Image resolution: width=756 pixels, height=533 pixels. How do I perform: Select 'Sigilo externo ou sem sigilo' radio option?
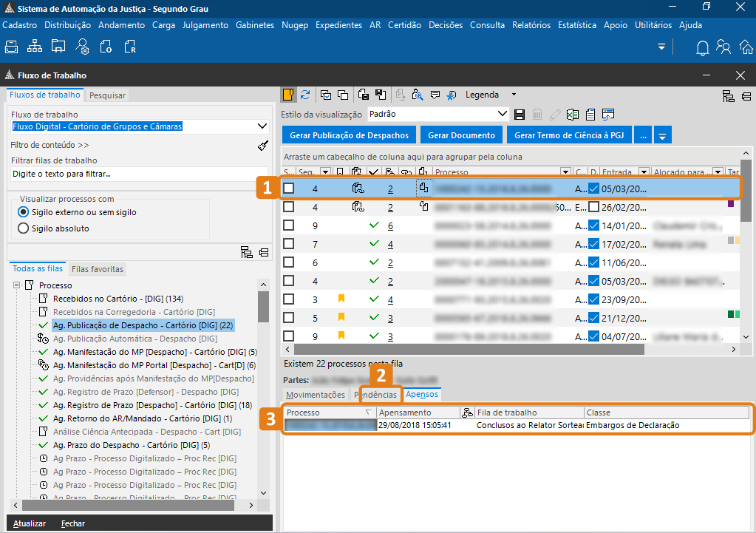pyautogui.click(x=23, y=212)
